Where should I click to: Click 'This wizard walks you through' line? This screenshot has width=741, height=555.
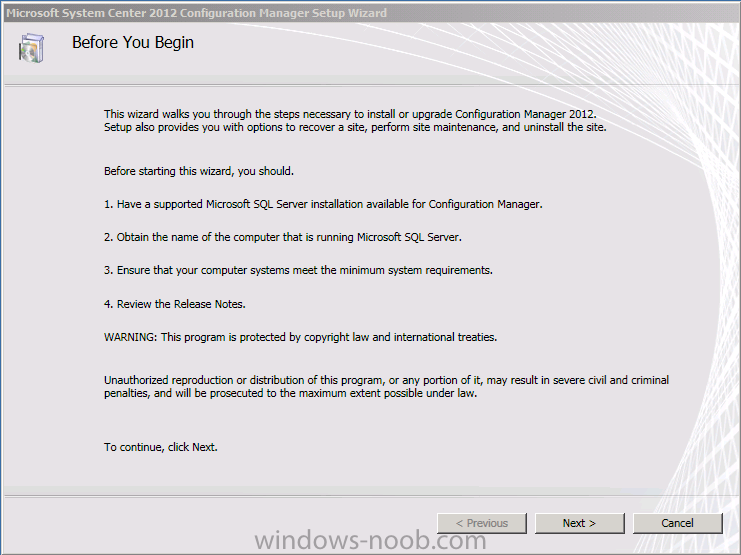point(350,114)
